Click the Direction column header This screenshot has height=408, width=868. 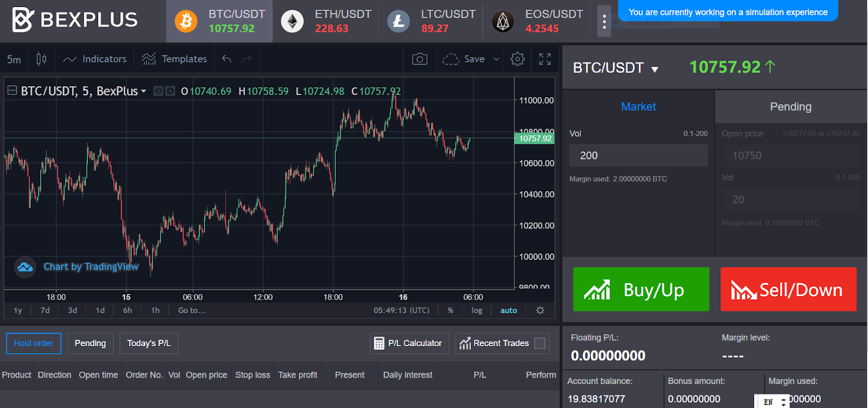point(54,375)
